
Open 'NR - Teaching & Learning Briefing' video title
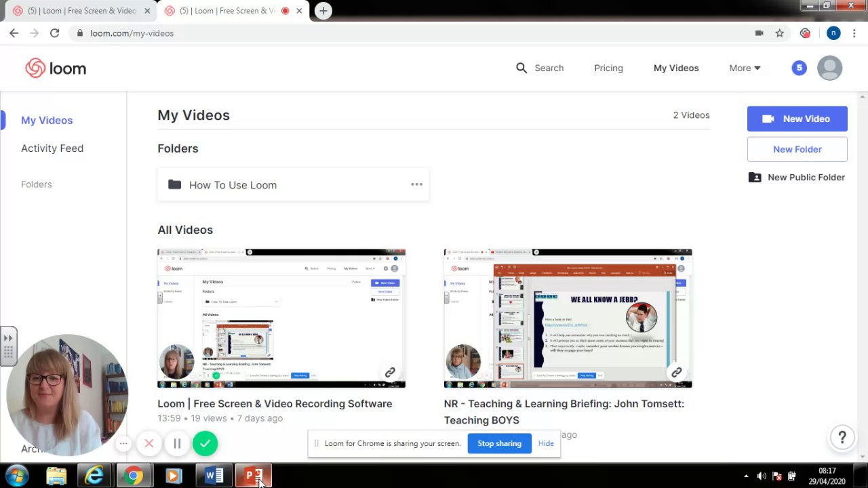coord(564,411)
